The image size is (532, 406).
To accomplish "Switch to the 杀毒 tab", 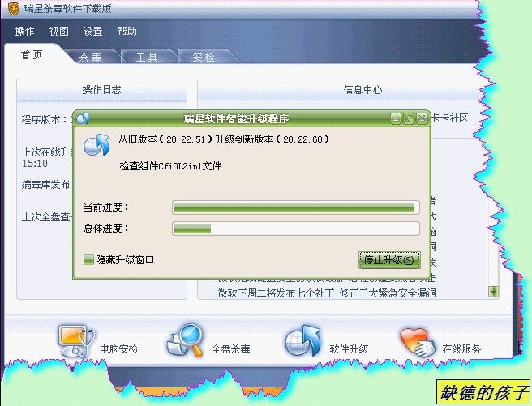I will pyautogui.click(x=91, y=57).
